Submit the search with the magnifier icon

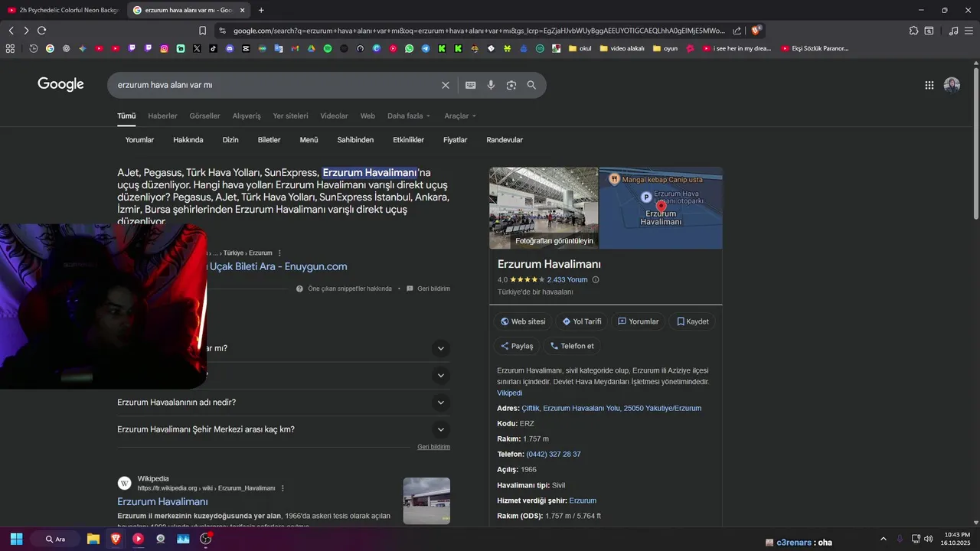pos(531,85)
